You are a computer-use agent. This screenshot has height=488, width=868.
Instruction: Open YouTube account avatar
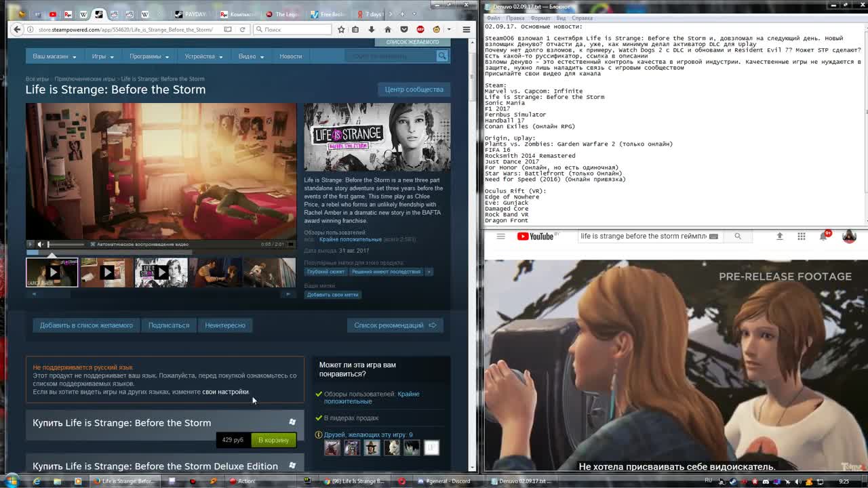(x=849, y=236)
